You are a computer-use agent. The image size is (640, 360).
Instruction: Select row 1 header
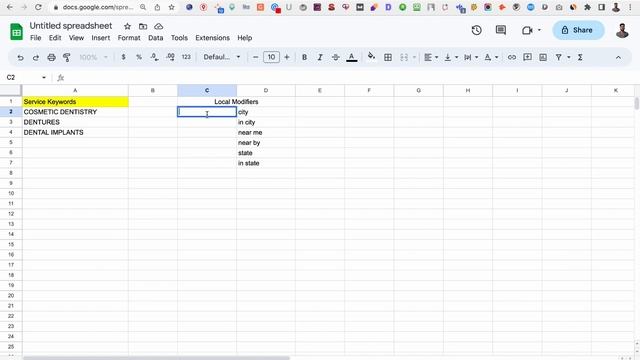11,101
